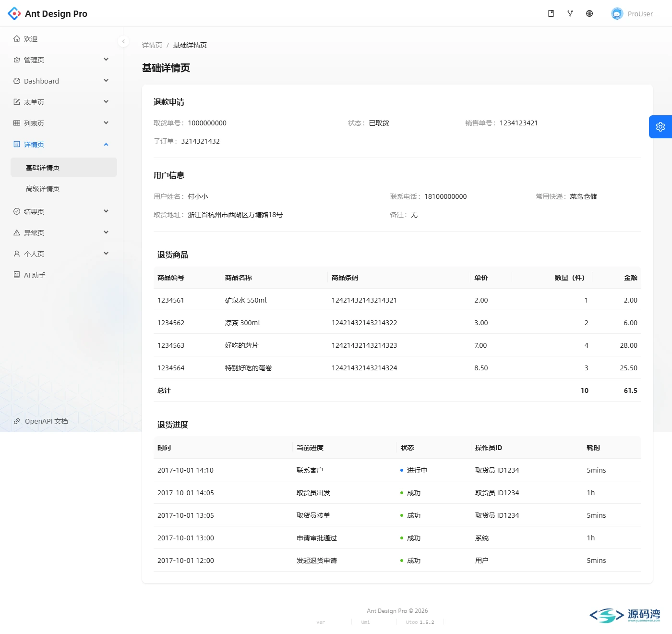This screenshot has width=672, height=634.
Task: Click the robot icon beside AI 助手
Action: (17, 275)
